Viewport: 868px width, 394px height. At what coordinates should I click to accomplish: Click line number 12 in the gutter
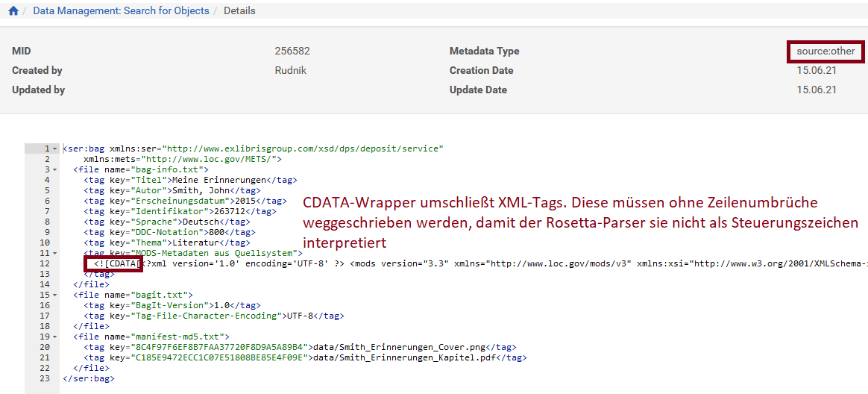click(x=46, y=263)
